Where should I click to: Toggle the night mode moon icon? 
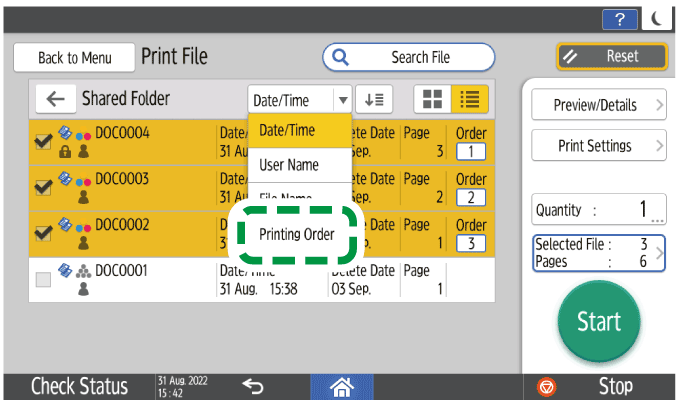click(656, 19)
